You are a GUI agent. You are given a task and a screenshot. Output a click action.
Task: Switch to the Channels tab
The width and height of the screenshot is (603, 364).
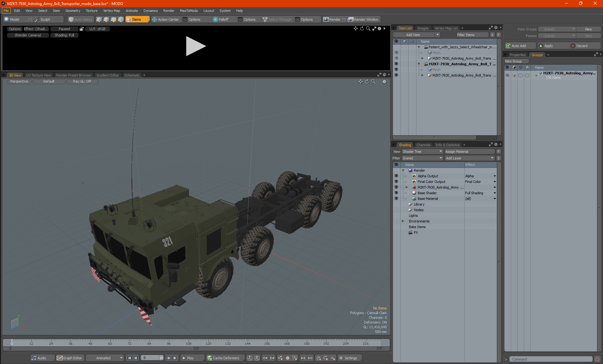423,145
